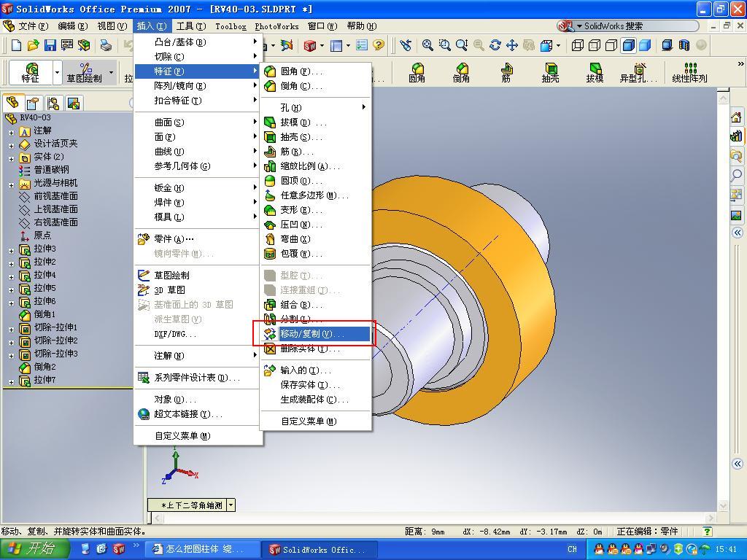
Task: Click the task pane search magnifier icon
Action: [x=736, y=175]
